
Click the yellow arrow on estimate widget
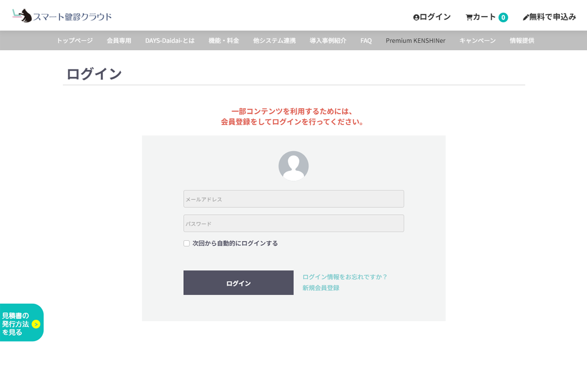tap(36, 324)
